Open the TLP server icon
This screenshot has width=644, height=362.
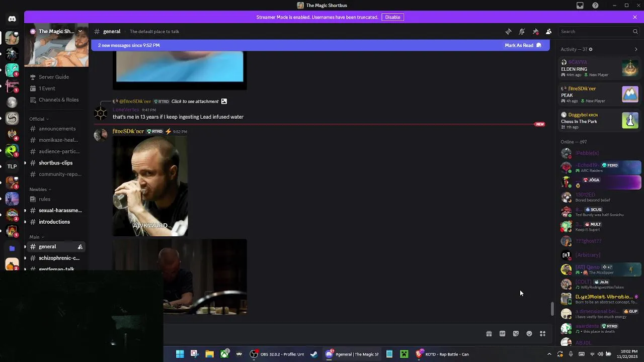tap(12, 166)
